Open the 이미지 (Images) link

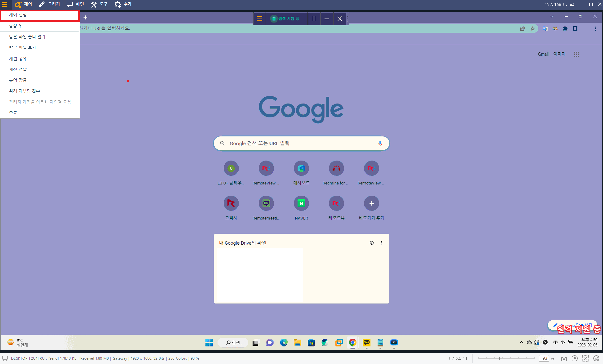pos(559,54)
